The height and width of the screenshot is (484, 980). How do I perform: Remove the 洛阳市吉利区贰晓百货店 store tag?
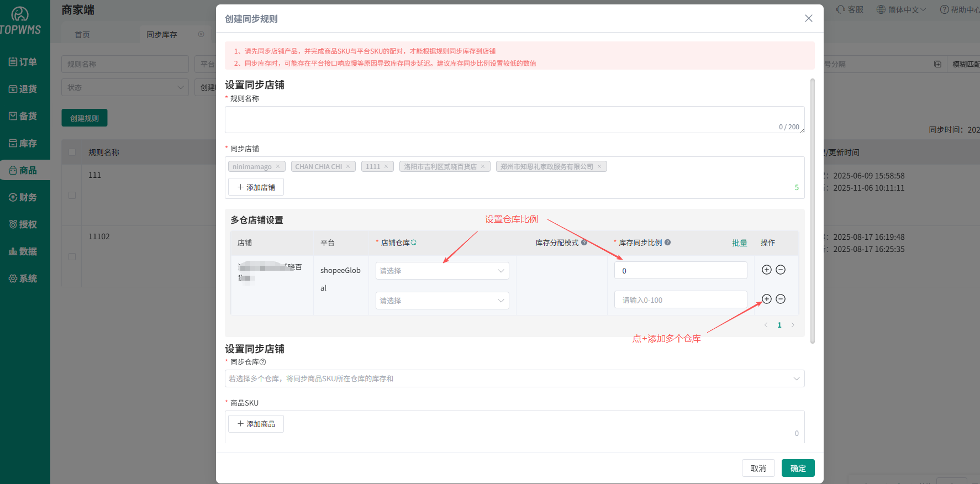point(483,166)
